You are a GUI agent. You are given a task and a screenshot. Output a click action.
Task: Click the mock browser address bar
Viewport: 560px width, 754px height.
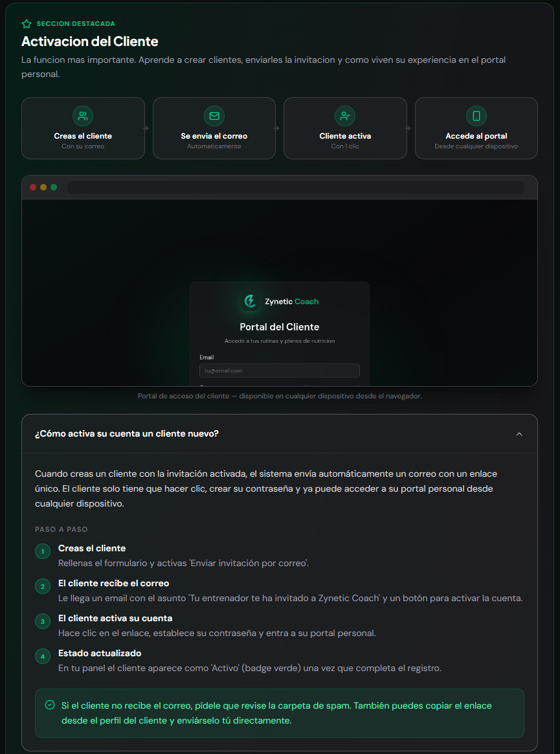click(x=296, y=187)
